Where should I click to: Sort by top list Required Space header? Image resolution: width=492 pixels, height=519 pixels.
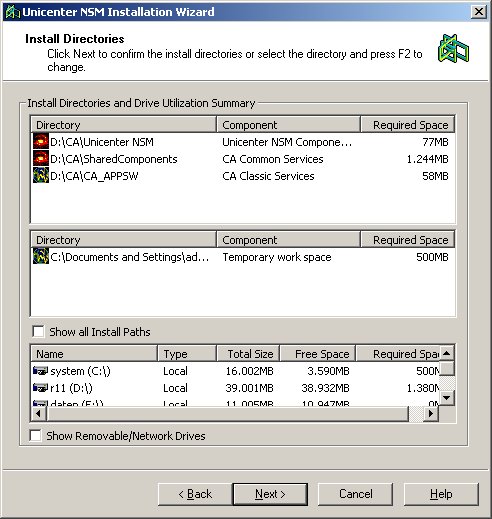[408, 125]
